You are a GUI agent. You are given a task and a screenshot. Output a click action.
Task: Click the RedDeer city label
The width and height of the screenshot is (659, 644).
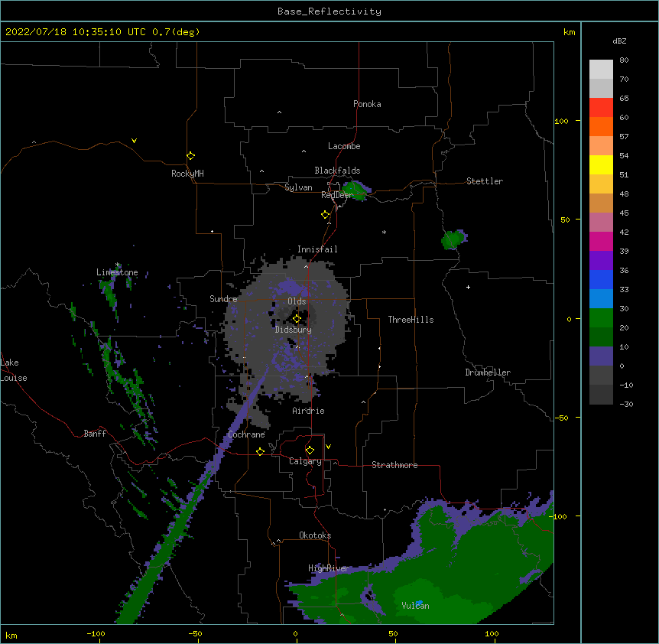pos(337,195)
